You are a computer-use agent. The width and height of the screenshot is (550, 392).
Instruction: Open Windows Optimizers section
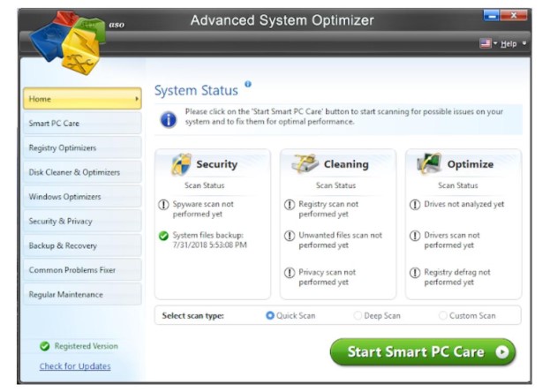[x=82, y=197]
